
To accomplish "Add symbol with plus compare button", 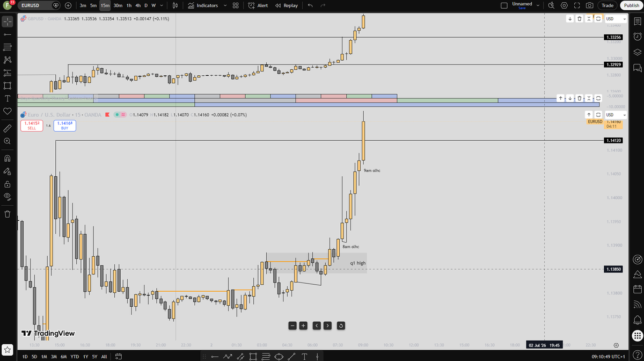I will [68, 5].
